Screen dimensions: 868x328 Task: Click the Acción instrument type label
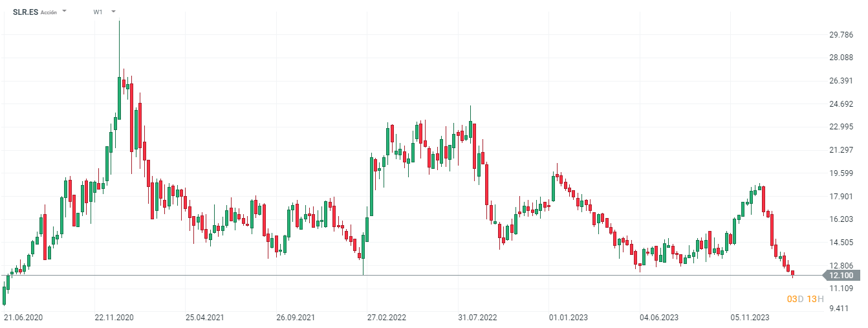pos(49,12)
